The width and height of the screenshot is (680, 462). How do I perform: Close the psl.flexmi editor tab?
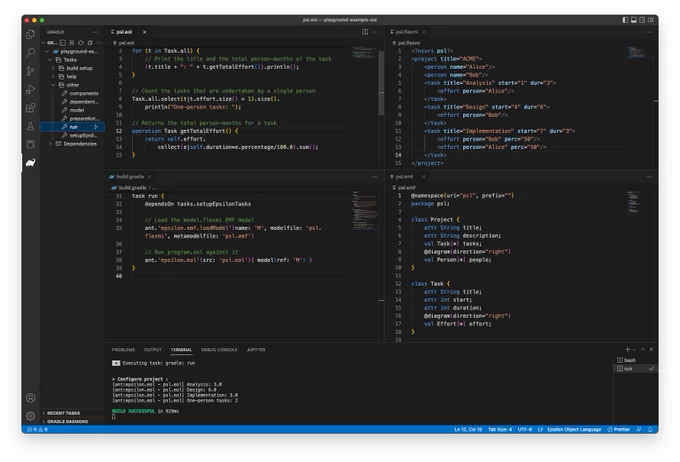[424, 32]
